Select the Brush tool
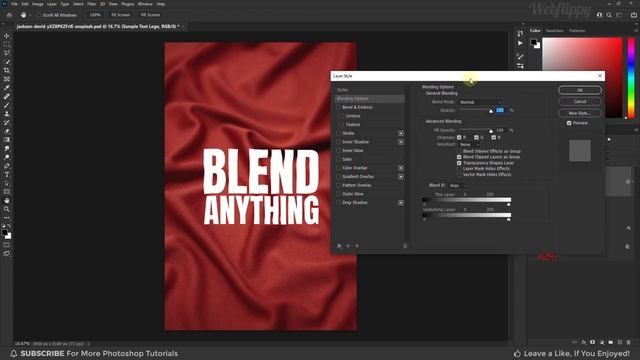This screenshot has height=360, width=640. tap(7, 105)
